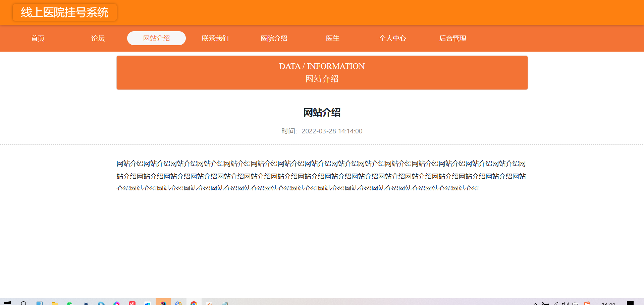Open the 医生 doctors tab
644x305 pixels.
333,38
